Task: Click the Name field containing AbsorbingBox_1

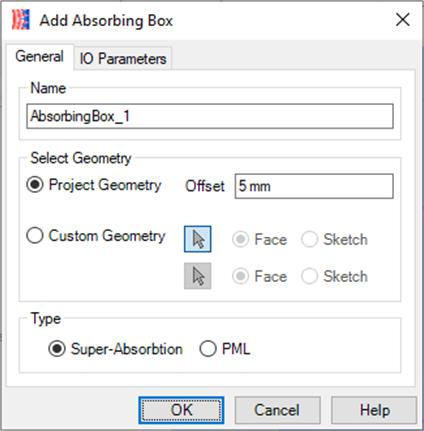Action: pyautogui.click(x=210, y=116)
